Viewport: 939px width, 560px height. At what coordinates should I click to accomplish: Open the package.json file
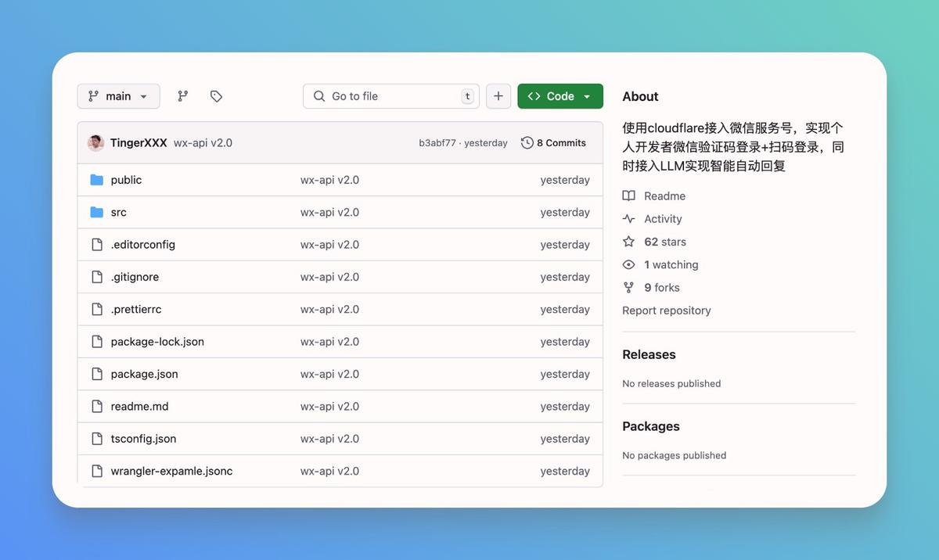(x=145, y=374)
